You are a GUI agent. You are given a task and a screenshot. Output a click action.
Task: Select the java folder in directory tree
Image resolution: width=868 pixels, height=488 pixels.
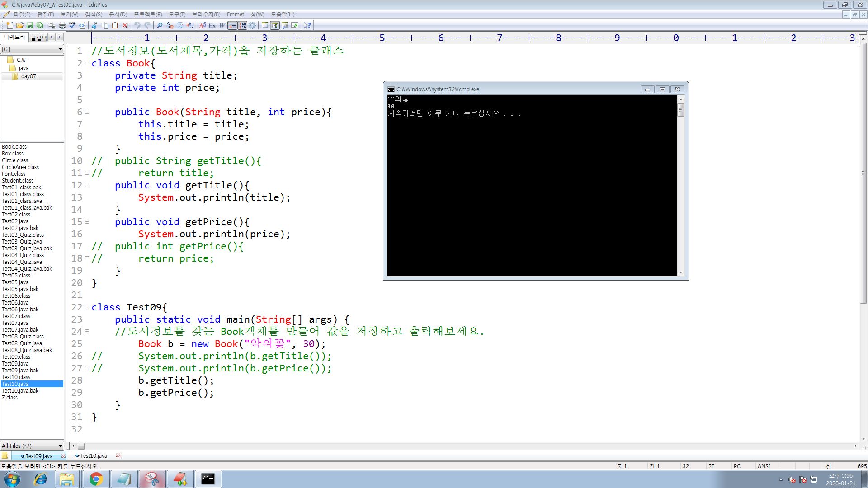[24, 68]
